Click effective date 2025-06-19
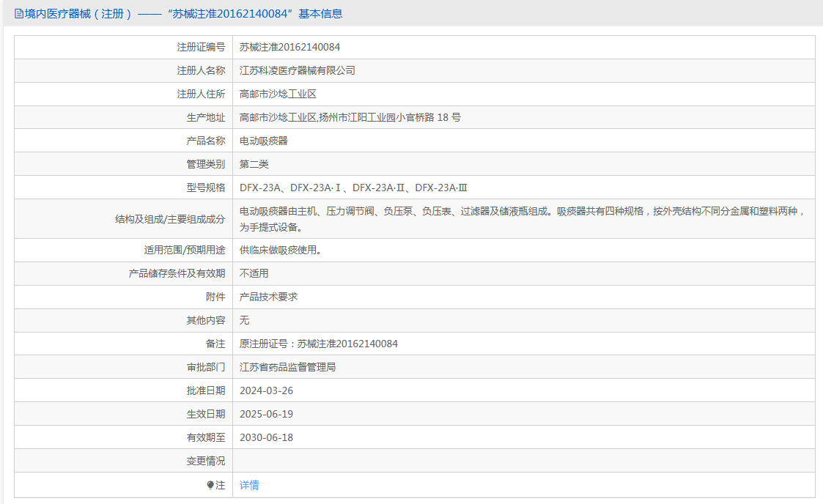This screenshot has height=504, width=823. coord(266,415)
